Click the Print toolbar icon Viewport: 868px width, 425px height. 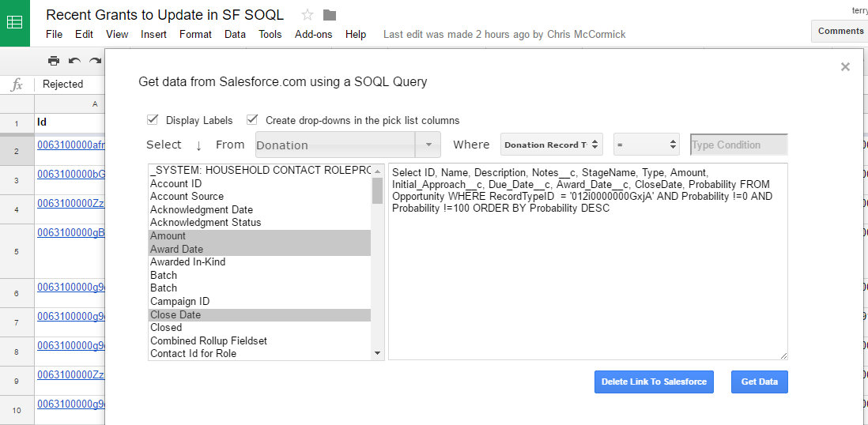point(54,61)
